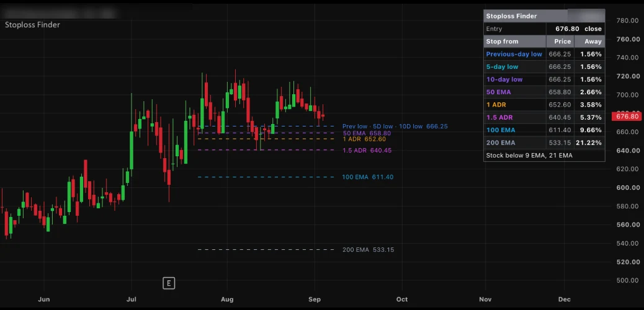This screenshot has height=310, width=644.
Task: Select the '5-day low' row label
Action: pyautogui.click(x=502, y=67)
